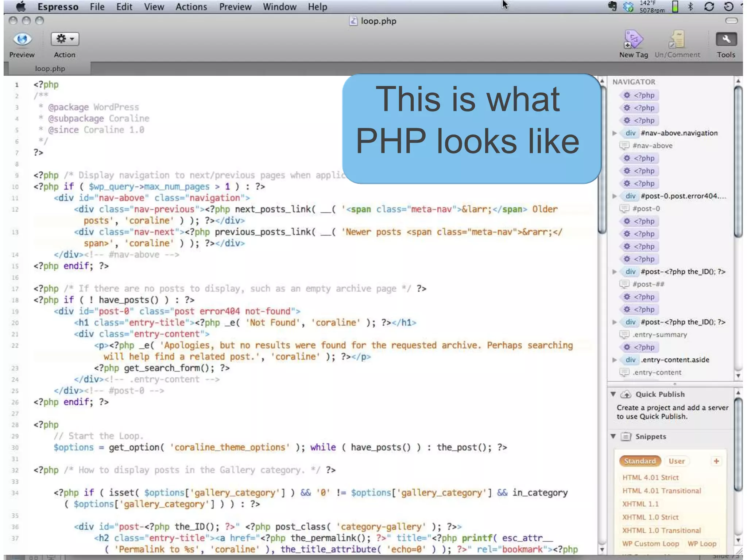Click the battery status icon
Image resolution: width=747 pixels, height=560 pixels.
(x=675, y=7)
